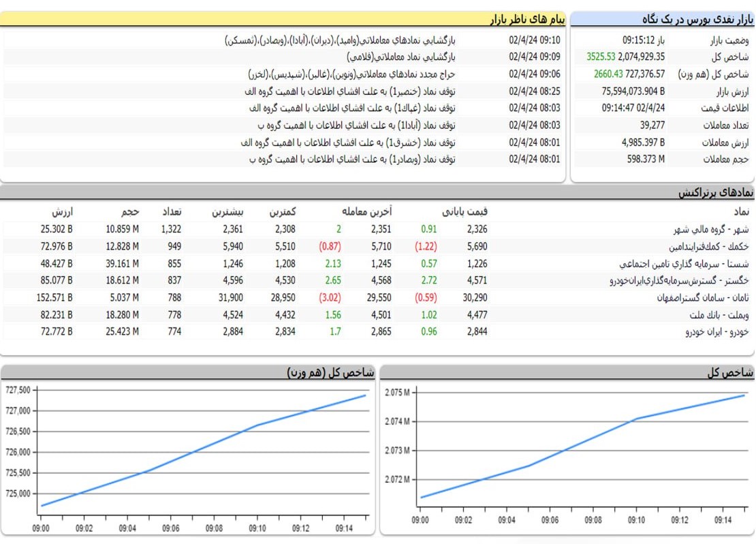Click the change (3.02) for ثامان
The image size is (756, 544).
pyautogui.click(x=330, y=298)
